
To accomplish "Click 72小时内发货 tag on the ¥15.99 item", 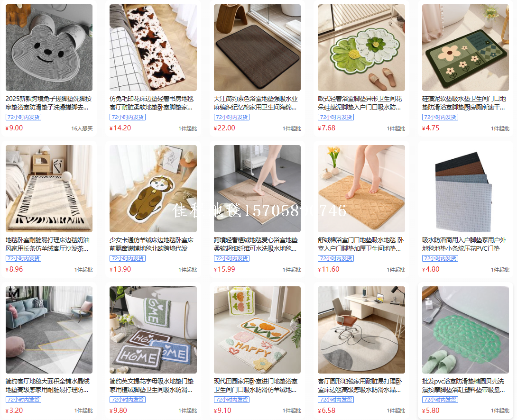I will click(x=231, y=258).
